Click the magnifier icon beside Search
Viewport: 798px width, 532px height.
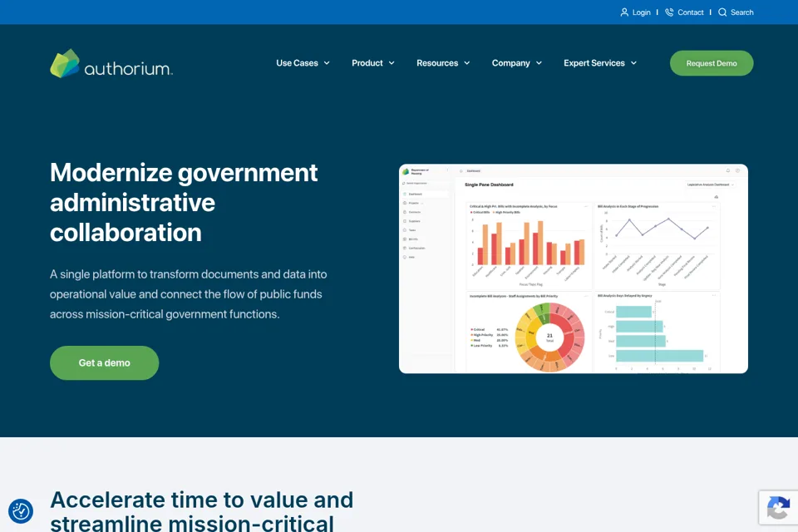(x=722, y=12)
